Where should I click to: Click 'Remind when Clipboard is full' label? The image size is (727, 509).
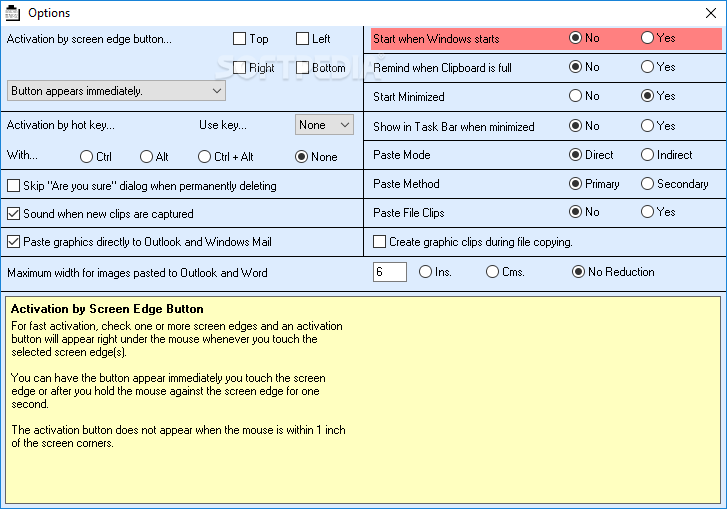(442, 68)
